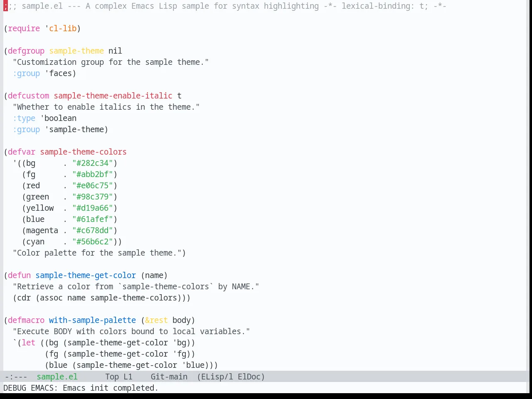Click the -:--- buffer status indicator
Screen dimensions: 532x399
[x=16, y=377]
